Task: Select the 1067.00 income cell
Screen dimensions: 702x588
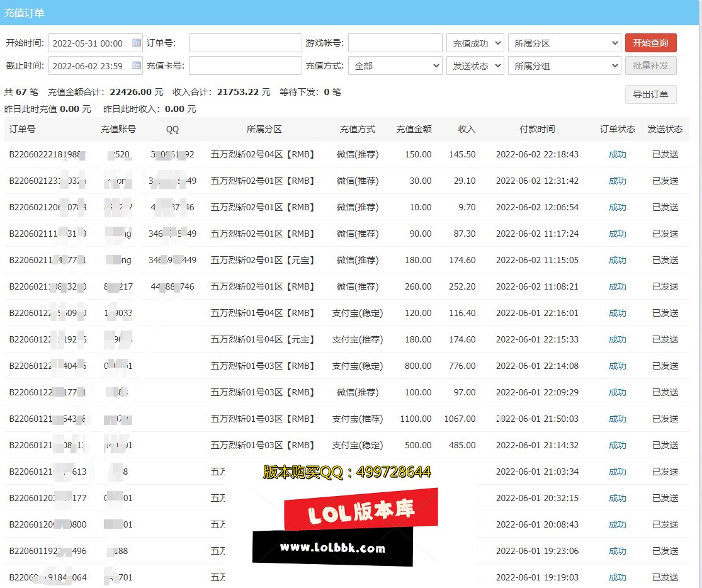Action: coord(460,419)
